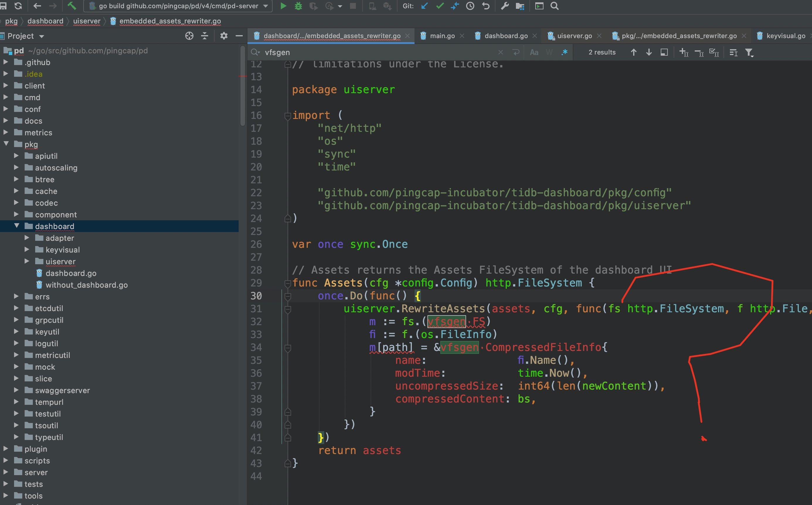812x505 pixels.
Task: Open the run configuration dropdown
Action: coord(266,6)
